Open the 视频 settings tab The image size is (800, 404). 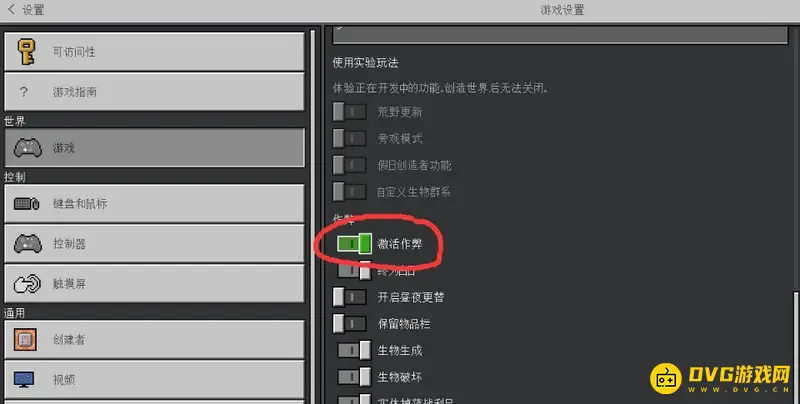point(154,380)
